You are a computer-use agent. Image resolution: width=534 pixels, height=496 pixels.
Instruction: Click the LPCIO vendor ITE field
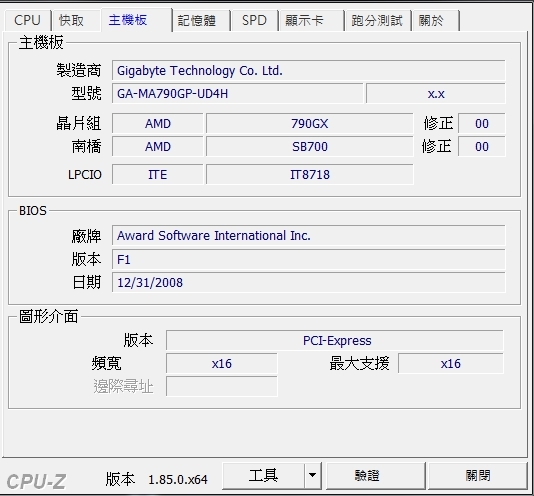pyautogui.click(x=158, y=174)
